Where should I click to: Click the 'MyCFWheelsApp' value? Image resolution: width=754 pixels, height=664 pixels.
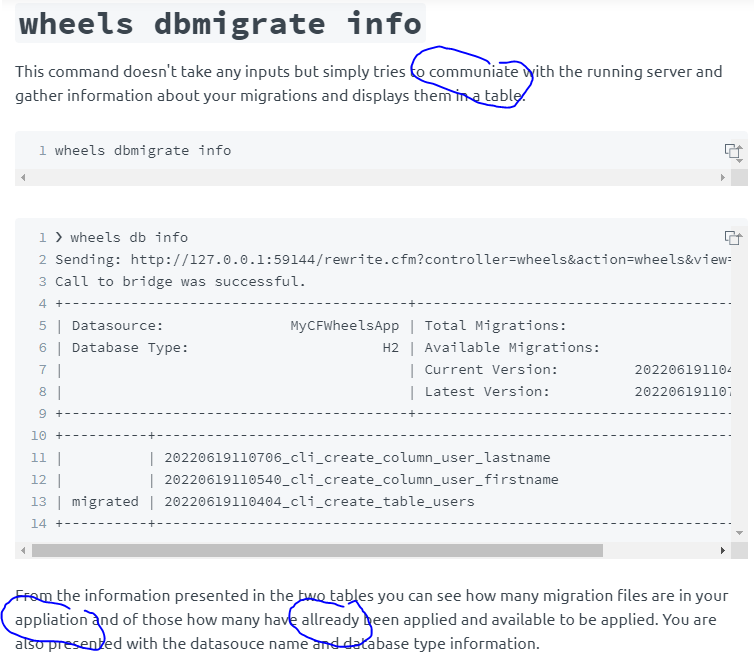click(344, 326)
